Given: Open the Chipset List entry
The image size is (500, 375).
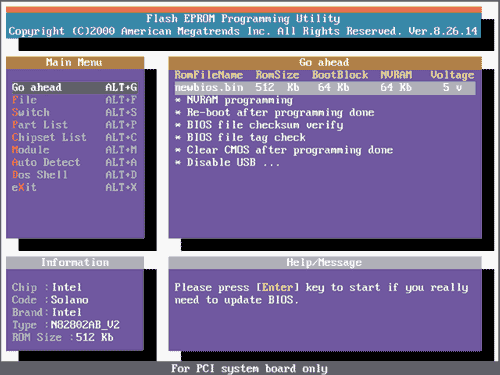Looking at the screenshot, I should [x=75, y=137].
